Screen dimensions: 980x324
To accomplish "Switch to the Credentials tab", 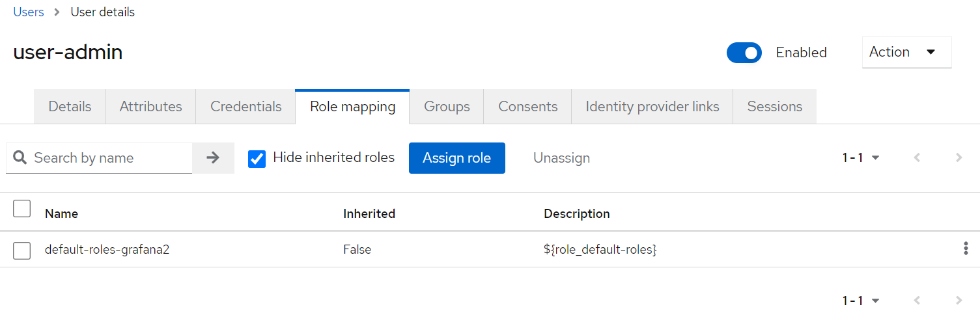I will point(245,107).
